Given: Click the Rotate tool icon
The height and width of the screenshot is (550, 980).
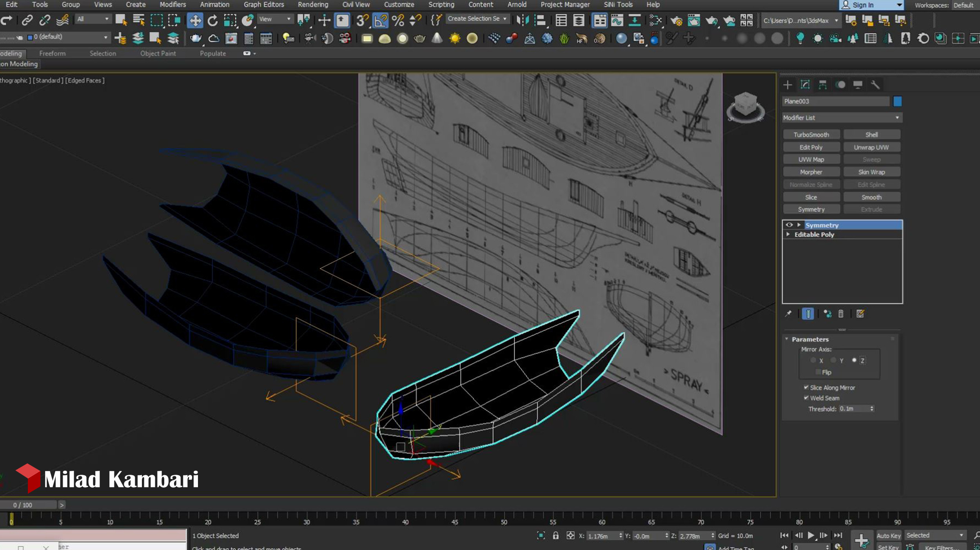Looking at the screenshot, I should (x=212, y=20).
